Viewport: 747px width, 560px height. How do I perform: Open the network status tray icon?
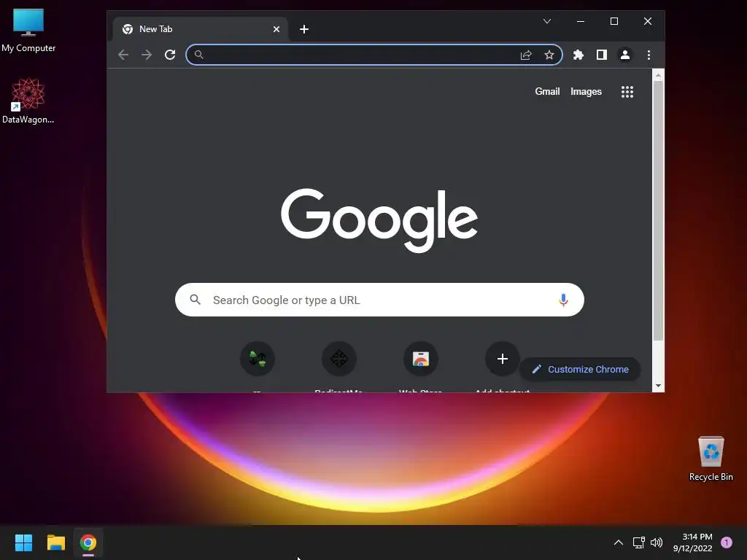pyautogui.click(x=639, y=542)
